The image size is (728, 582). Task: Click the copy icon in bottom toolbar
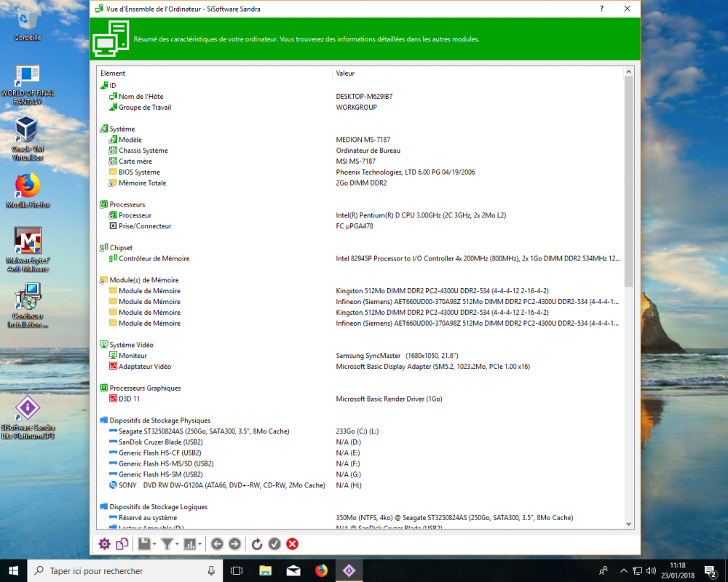[122, 543]
